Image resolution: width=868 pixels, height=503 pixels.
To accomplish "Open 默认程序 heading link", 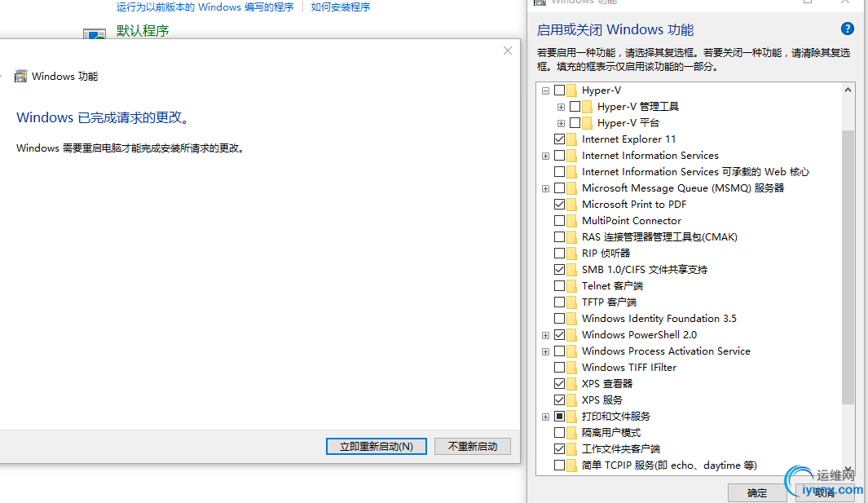I will pos(143,30).
